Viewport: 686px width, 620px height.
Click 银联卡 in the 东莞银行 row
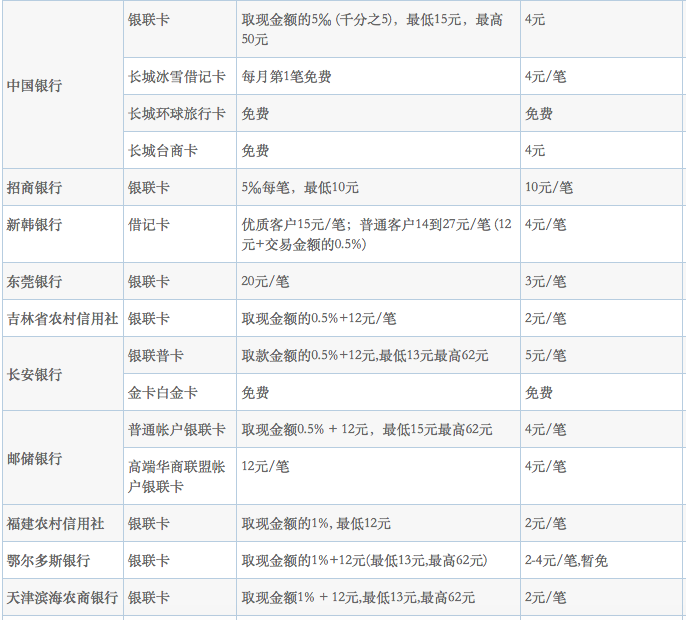tap(148, 282)
